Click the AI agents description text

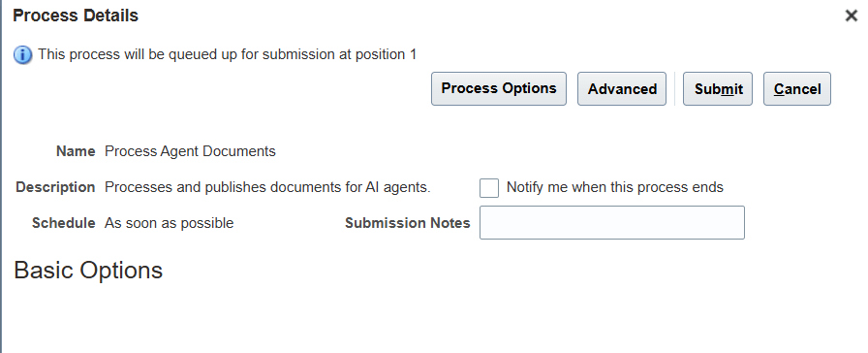(267, 187)
